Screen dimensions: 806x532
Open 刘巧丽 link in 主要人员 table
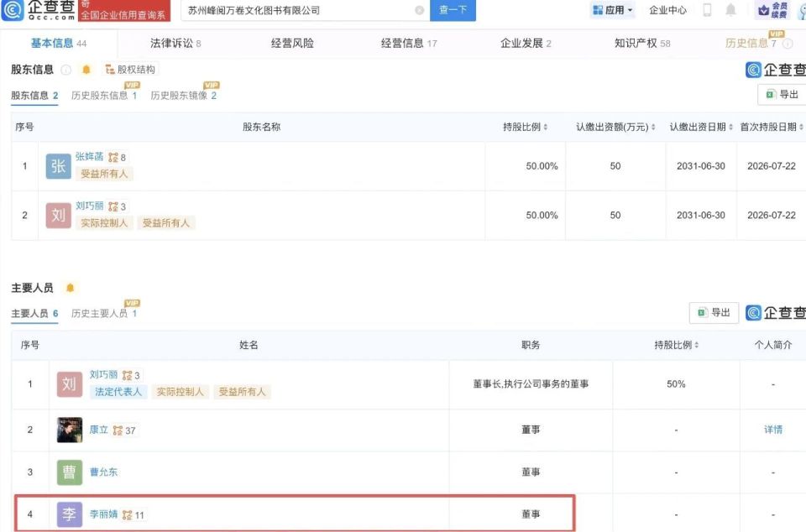pos(103,375)
